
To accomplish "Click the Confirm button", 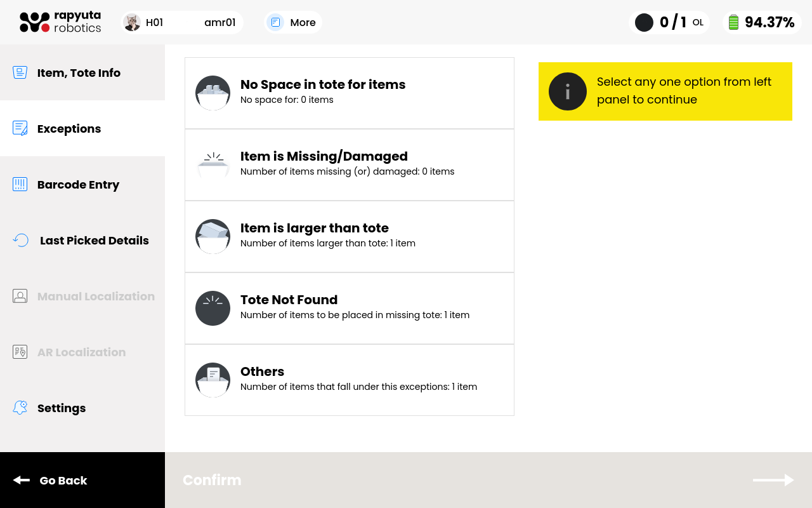I will 488,480.
